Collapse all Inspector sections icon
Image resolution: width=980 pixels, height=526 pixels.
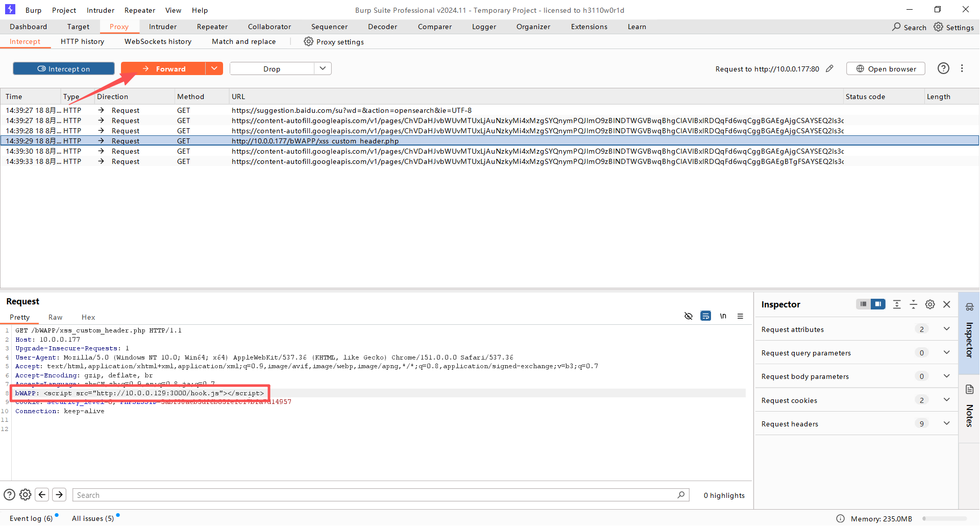pyautogui.click(x=914, y=304)
